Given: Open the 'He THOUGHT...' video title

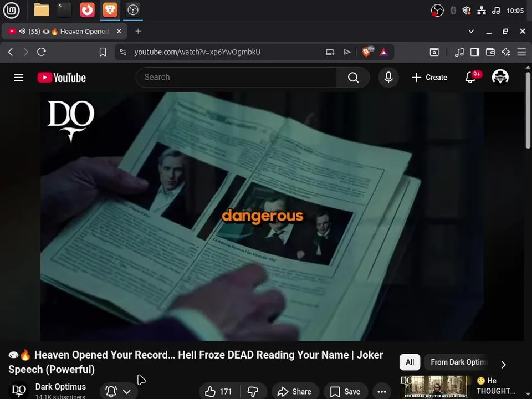Looking at the screenshot, I should coord(495,386).
